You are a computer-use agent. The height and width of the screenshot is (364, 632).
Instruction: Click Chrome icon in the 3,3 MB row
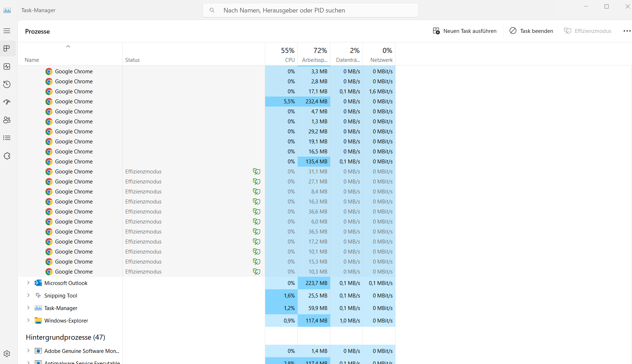[49, 72]
